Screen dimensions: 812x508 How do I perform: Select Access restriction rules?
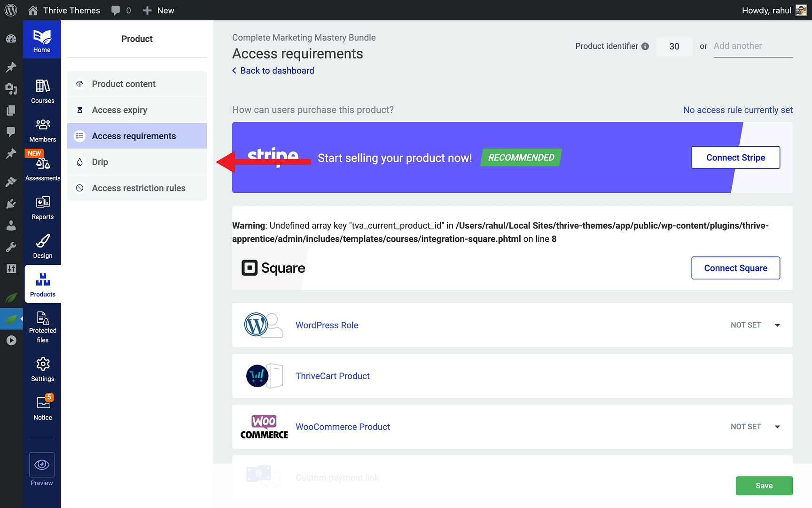(x=139, y=188)
